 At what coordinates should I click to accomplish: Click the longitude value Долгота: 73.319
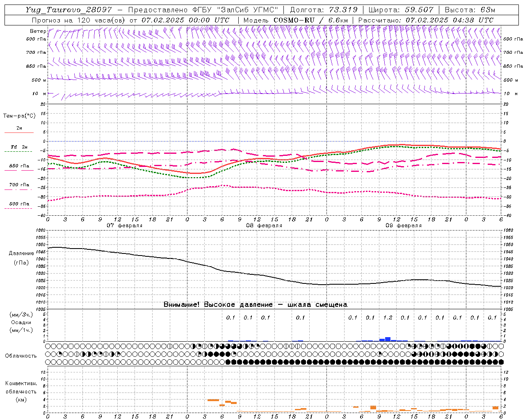point(324,10)
